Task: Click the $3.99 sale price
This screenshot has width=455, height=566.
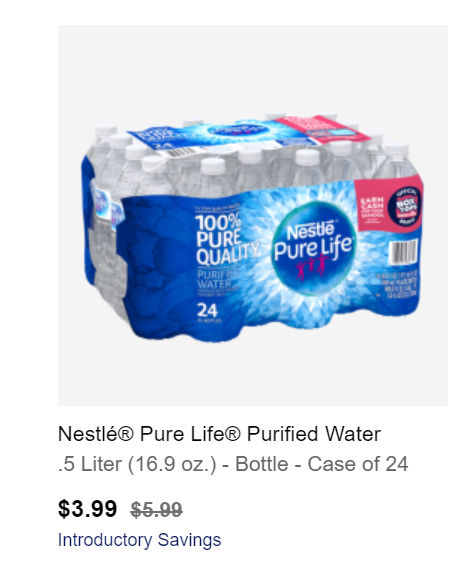Action: click(x=87, y=509)
